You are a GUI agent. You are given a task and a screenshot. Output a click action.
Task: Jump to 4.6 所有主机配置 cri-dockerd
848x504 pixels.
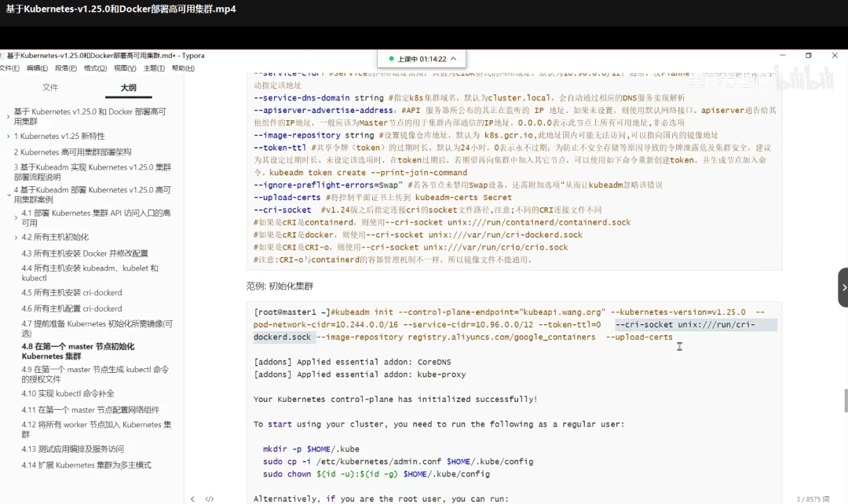pyautogui.click(x=72, y=309)
